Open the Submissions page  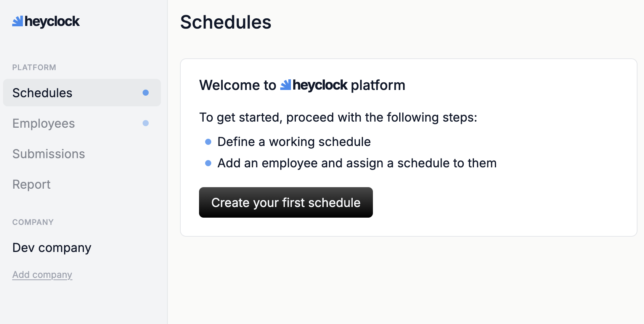coord(48,154)
